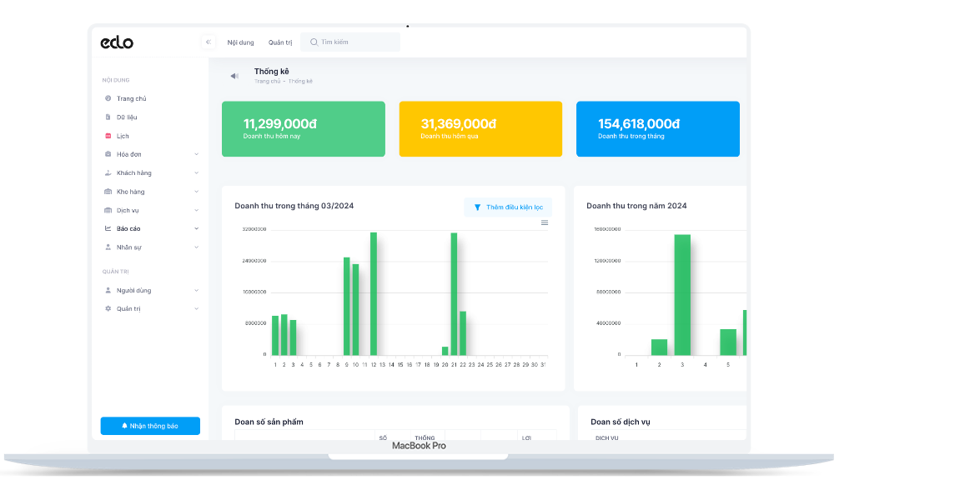Image resolution: width=980 pixels, height=500 pixels.
Task: Click the speaker announcement icon
Action: coord(234,76)
